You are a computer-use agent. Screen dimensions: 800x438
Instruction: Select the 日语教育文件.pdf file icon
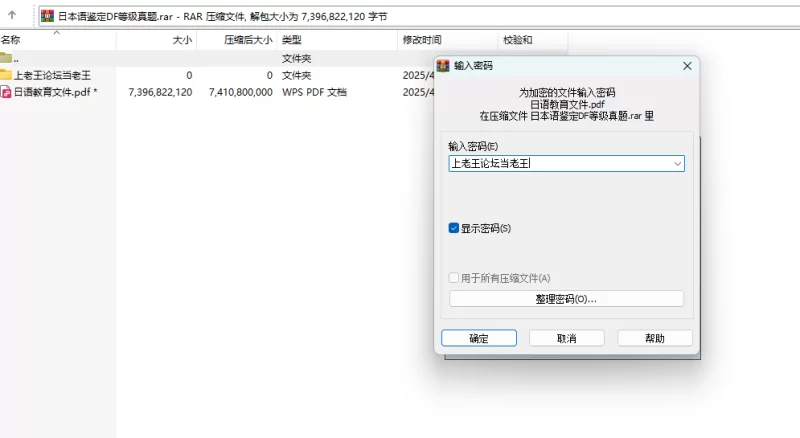tap(6, 92)
